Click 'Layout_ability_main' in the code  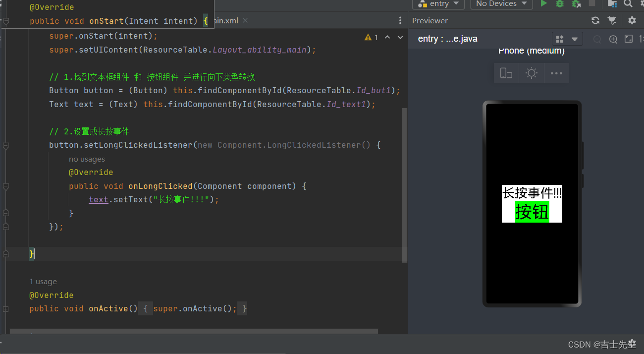[260, 50]
